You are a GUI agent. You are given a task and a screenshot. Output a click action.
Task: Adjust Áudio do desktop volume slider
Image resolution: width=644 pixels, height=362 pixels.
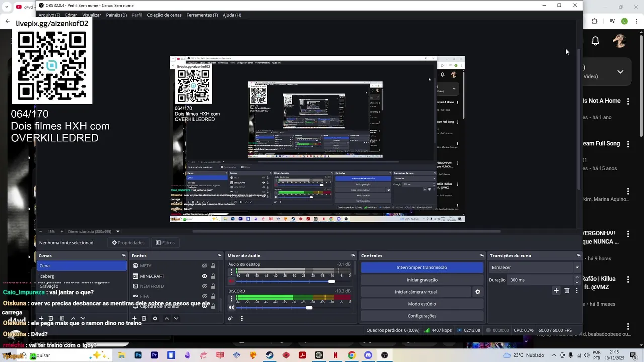pos(331,281)
